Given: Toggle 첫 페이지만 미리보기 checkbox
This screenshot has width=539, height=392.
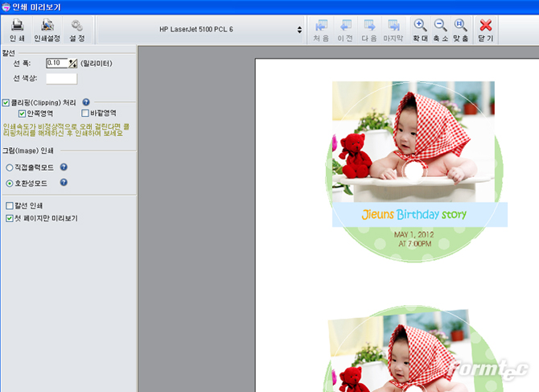Looking at the screenshot, I should click(x=10, y=218).
